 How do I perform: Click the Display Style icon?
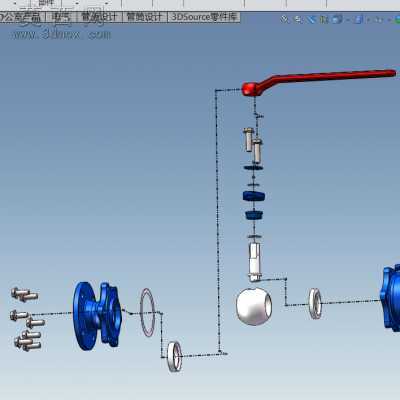[358, 20]
